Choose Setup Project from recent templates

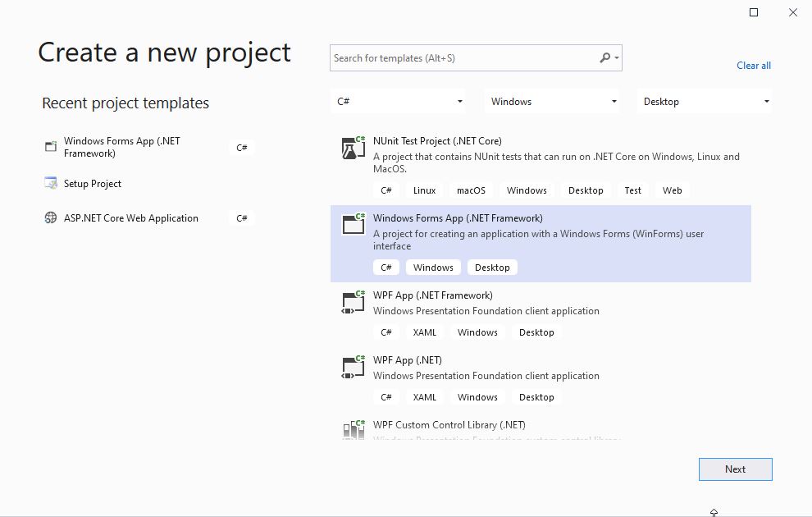[92, 184]
